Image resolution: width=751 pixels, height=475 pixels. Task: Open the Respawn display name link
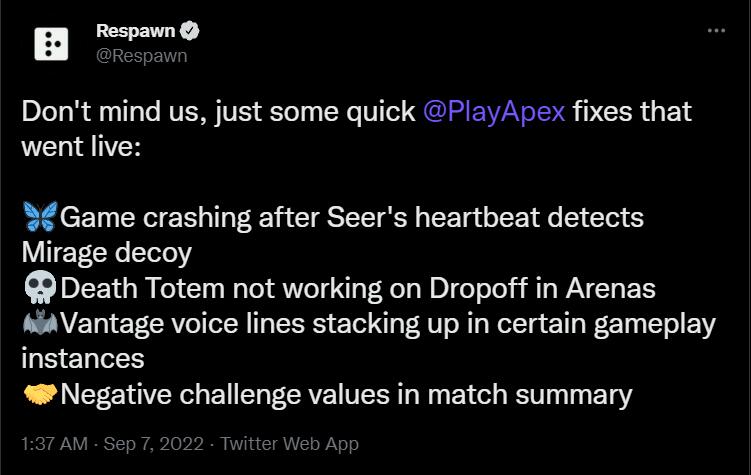pyautogui.click(x=135, y=31)
